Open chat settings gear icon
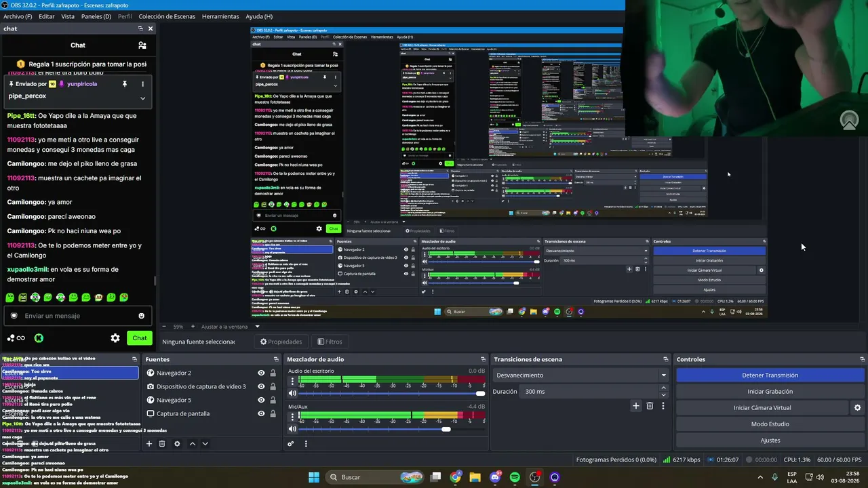The height and width of the screenshot is (488, 868). pyautogui.click(x=115, y=338)
